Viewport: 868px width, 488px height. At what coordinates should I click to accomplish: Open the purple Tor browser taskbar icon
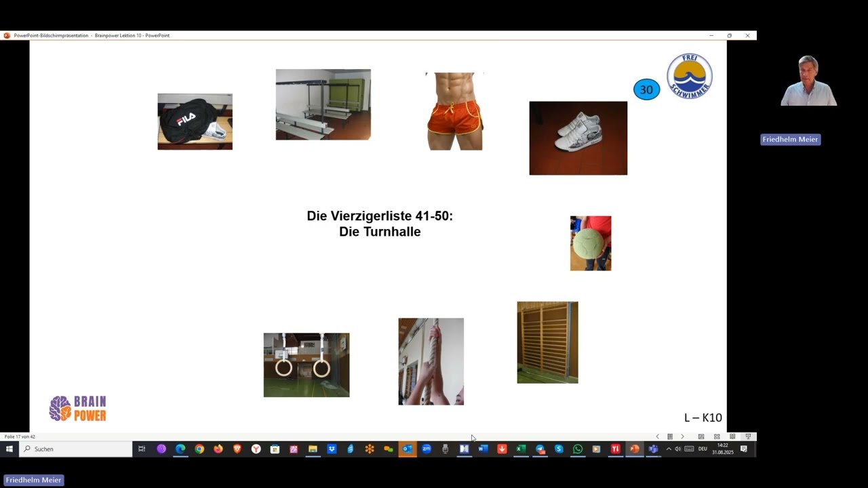click(161, 449)
